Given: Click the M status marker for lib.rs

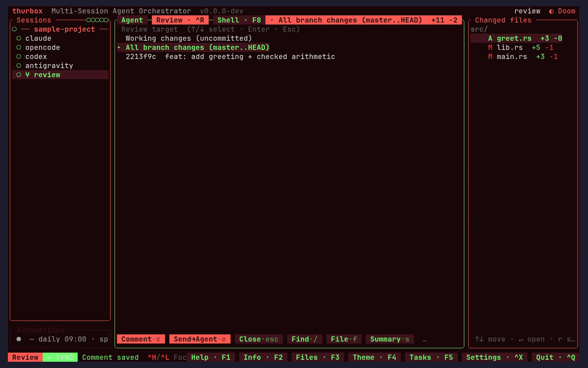Looking at the screenshot, I should coord(490,47).
